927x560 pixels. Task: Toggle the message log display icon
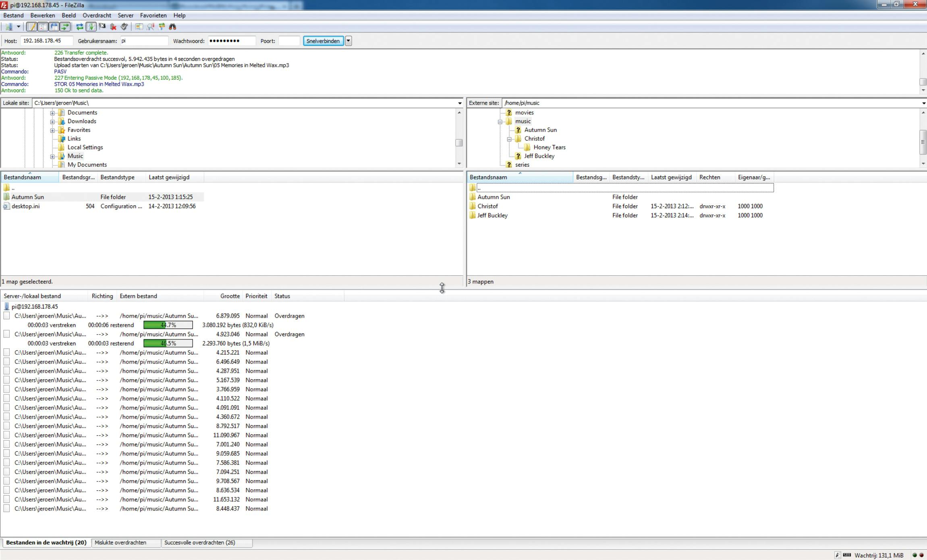click(31, 27)
